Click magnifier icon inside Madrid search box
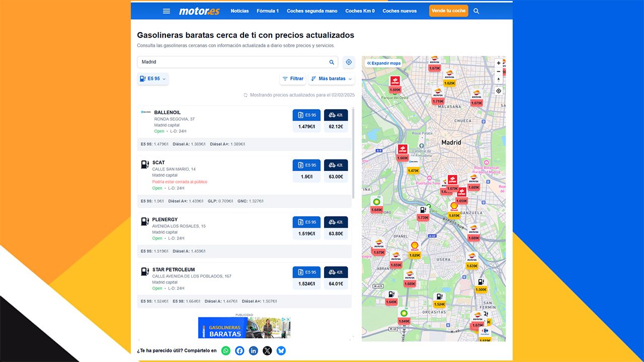Viewport: 644px width, 362px height. coord(332,62)
